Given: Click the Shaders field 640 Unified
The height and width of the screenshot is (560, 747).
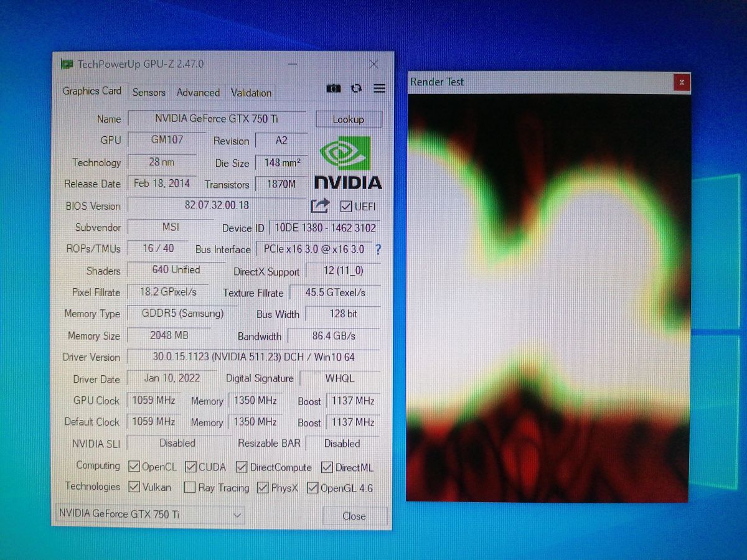Looking at the screenshot, I should pyautogui.click(x=176, y=269).
